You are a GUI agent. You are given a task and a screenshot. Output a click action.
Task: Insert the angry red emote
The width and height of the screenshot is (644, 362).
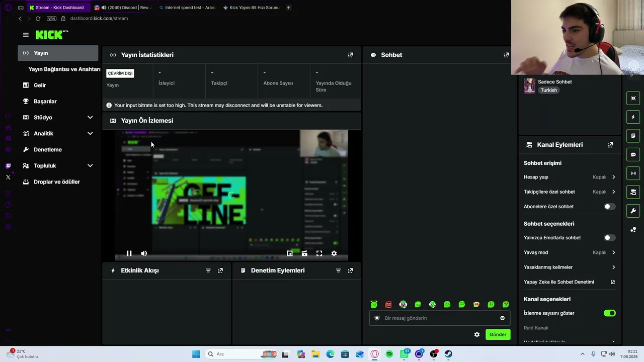click(x=388, y=304)
